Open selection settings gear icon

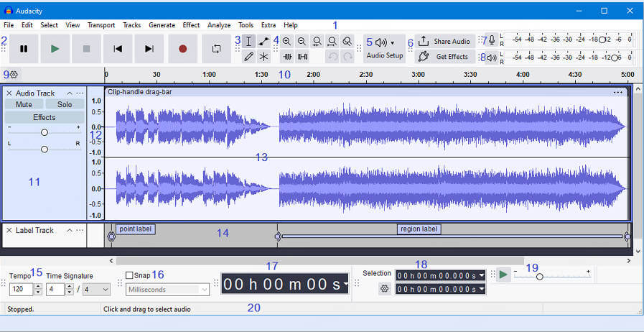[384, 289]
